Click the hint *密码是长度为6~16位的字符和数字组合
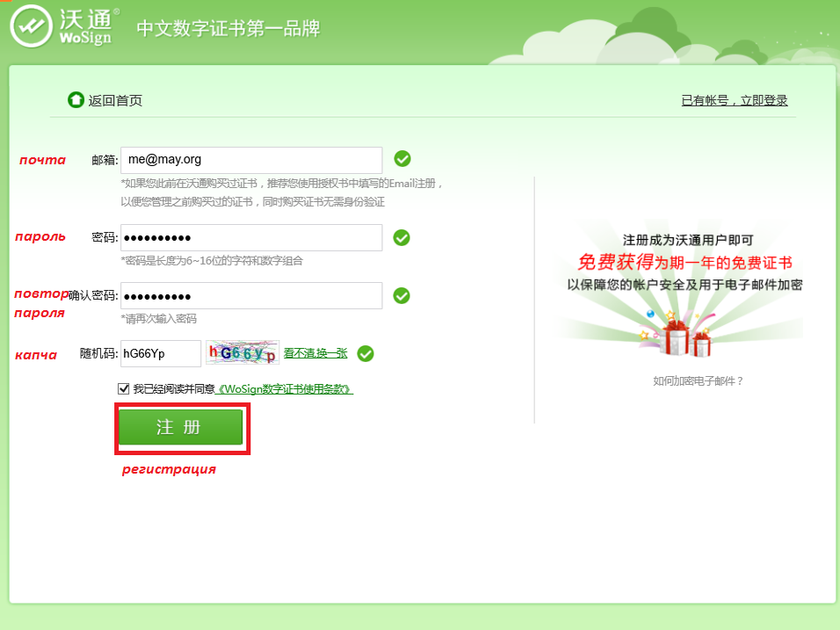The width and height of the screenshot is (840, 630). pyautogui.click(x=212, y=261)
